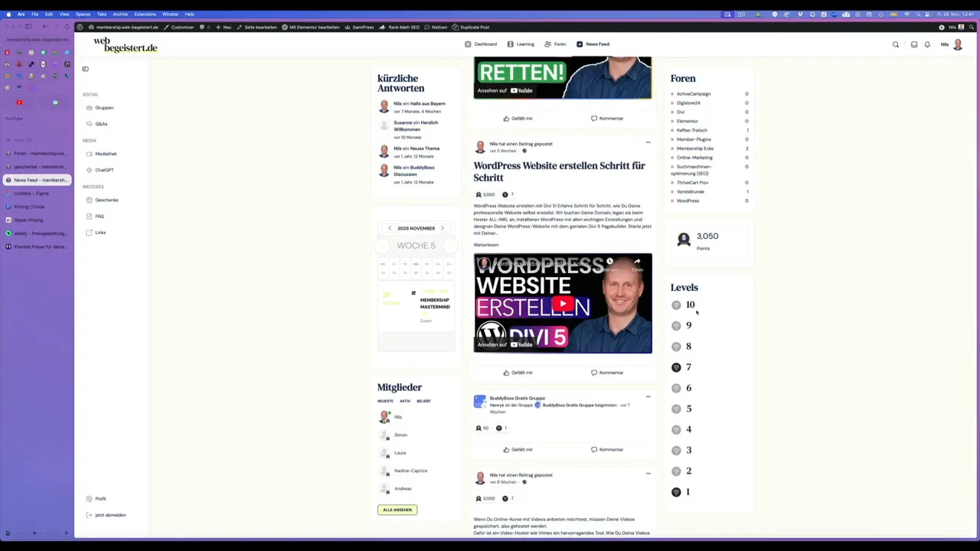Viewport: 980px width, 551px height.
Task: Open the Foren tab in site navigation
Action: [560, 44]
